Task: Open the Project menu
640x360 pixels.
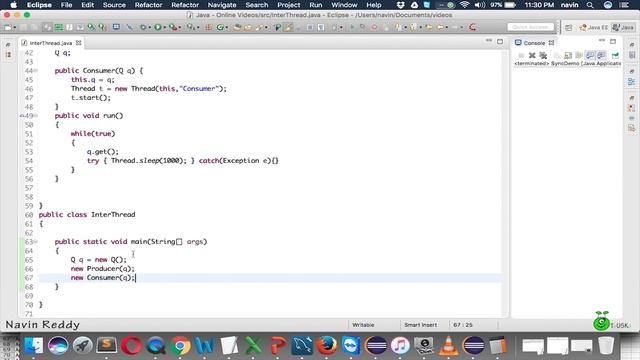Action: (289, 5)
